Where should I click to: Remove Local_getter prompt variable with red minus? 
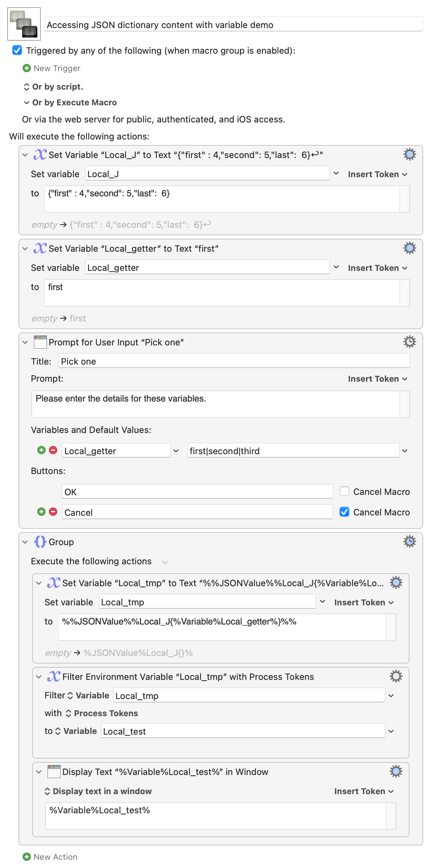pyautogui.click(x=53, y=450)
